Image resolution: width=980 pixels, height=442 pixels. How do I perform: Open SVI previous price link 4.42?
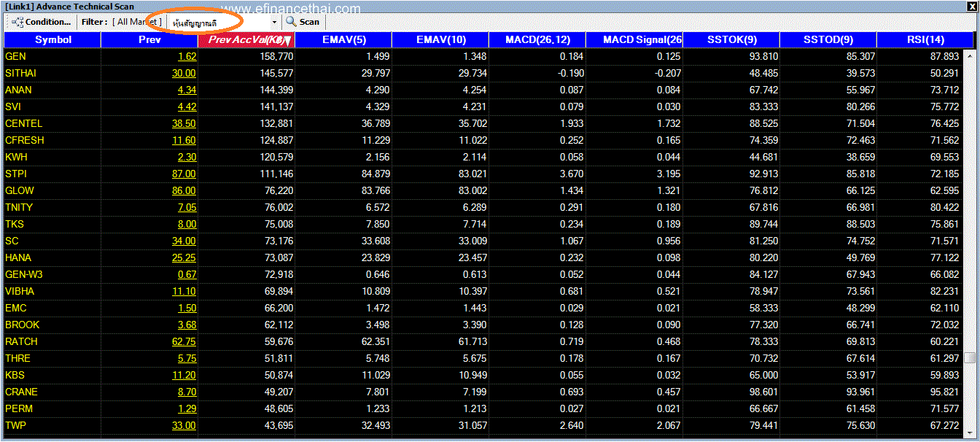[187, 106]
